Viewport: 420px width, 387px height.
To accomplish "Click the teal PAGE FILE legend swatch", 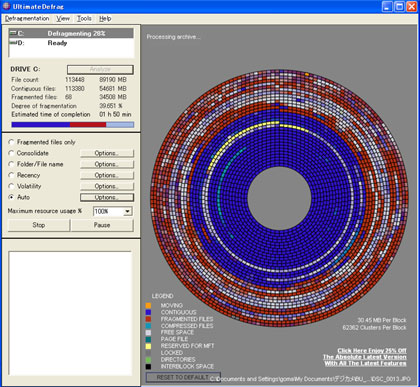I will tap(148, 339).
